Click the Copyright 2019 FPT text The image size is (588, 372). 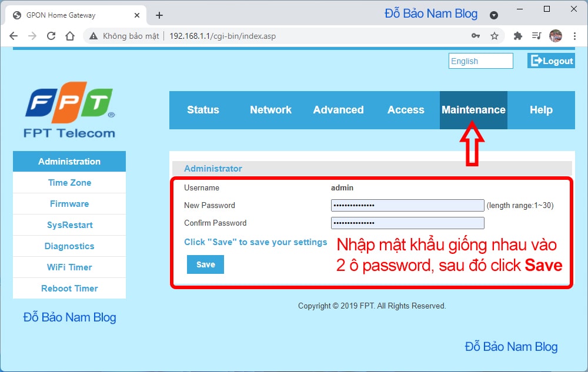tap(372, 306)
